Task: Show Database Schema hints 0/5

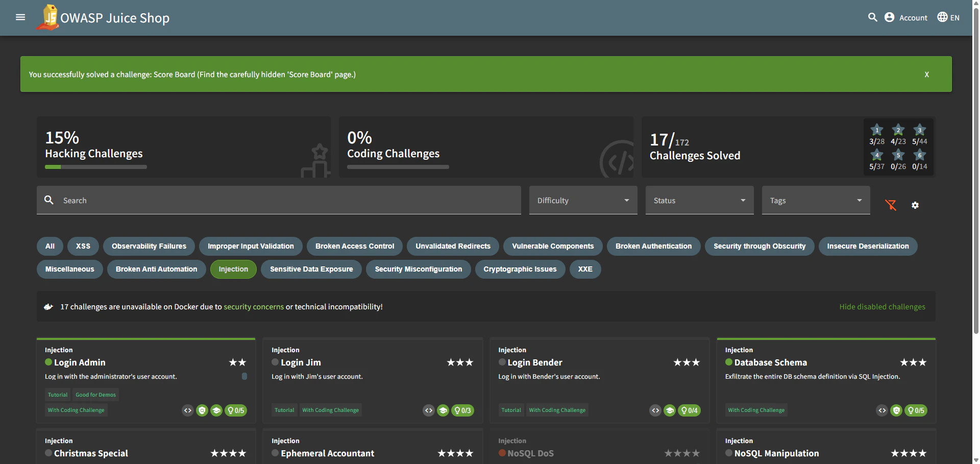Action: coord(916,410)
